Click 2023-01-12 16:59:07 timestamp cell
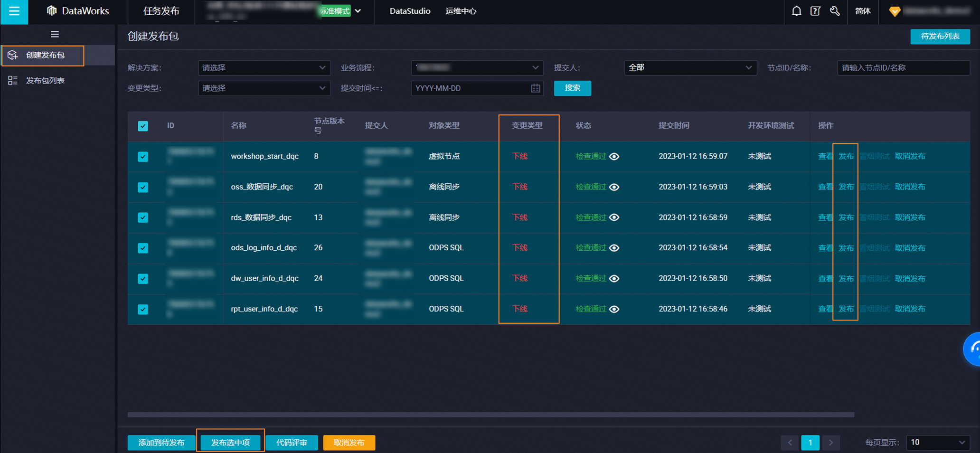The width and height of the screenshot is (980, 453). click(693, 156)
